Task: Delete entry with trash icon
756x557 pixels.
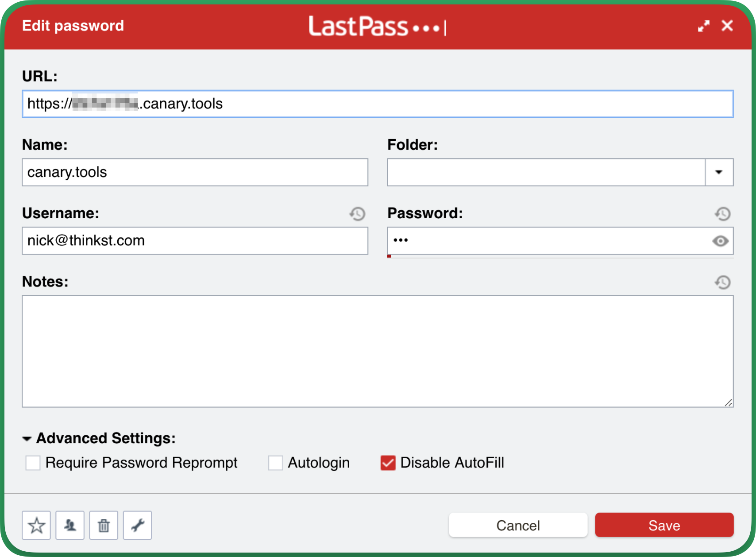Action: pos(104,525)
